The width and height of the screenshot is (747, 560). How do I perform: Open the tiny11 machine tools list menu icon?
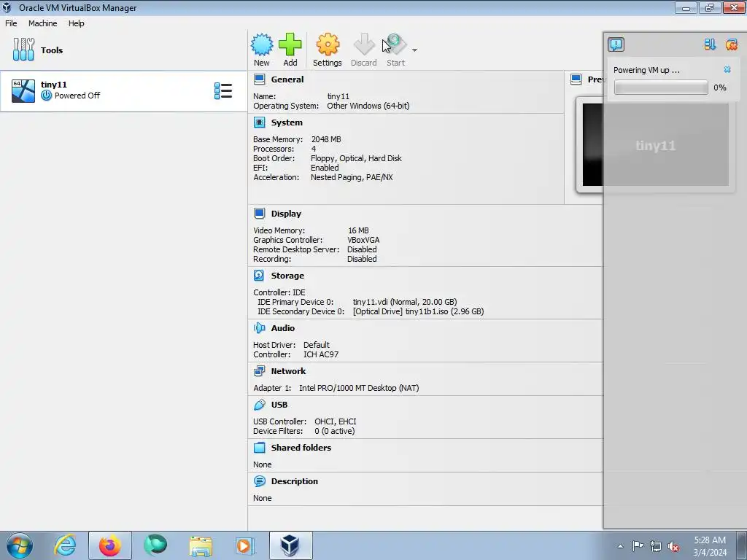(x=223, y=90)
